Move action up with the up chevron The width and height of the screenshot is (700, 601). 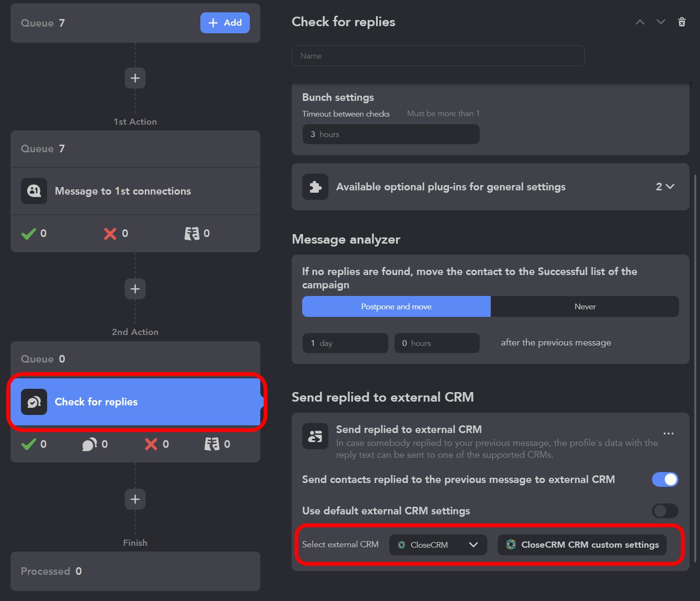coord(640,22)
